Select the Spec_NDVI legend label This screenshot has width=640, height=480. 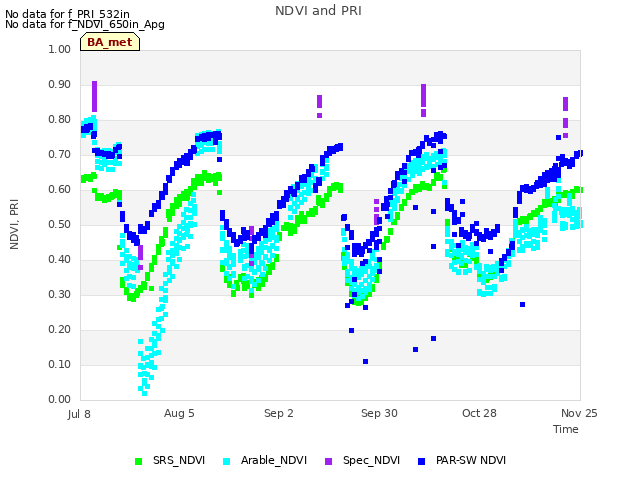(x=371, y=460)
